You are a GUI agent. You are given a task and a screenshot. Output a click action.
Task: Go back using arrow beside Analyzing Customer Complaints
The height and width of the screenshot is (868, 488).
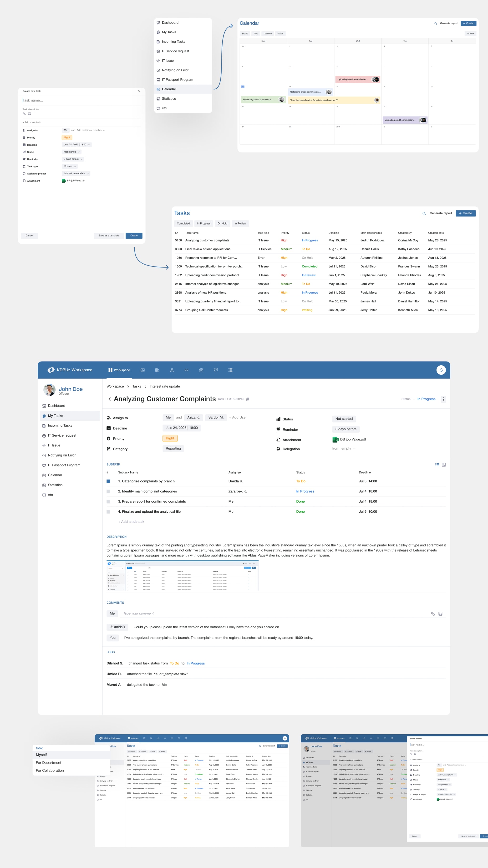(x=109, y=399)
